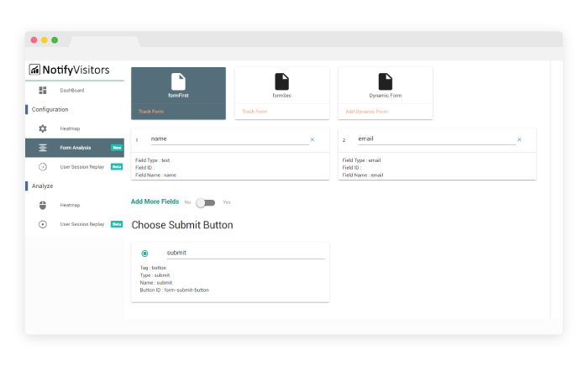Select the submit button radio option
This screenshot has height=366, width=588.
(144, 253)
